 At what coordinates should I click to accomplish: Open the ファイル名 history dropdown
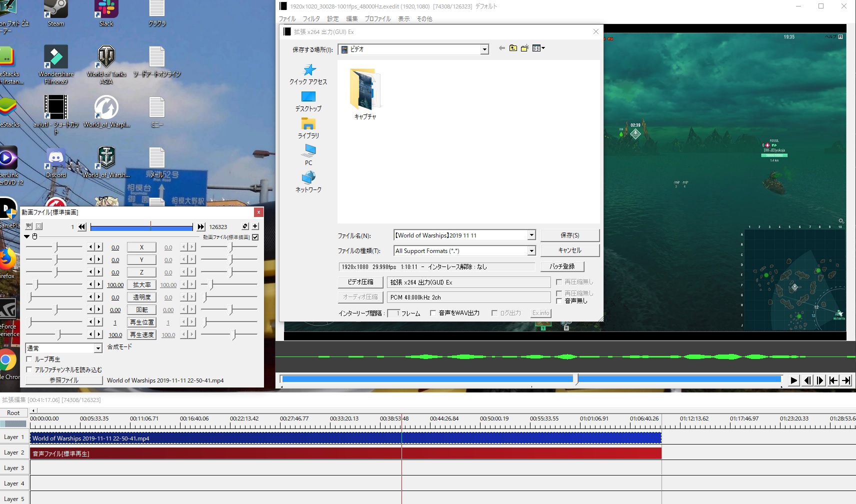tap(531, 235)
